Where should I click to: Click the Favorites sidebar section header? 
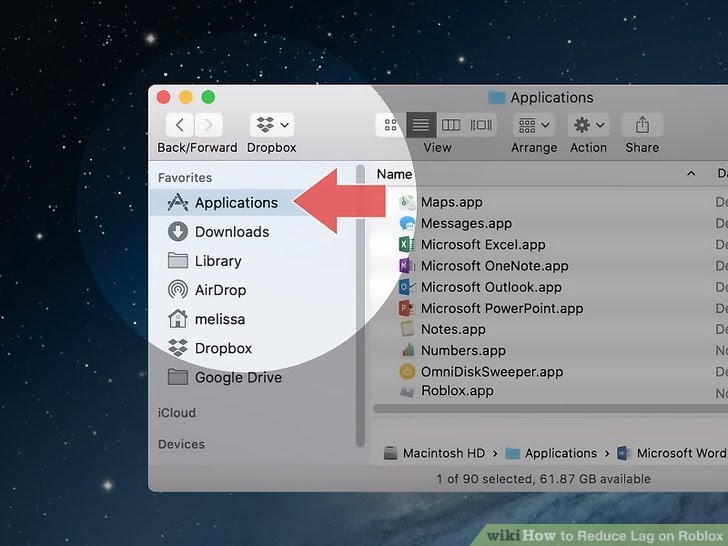pyautogui.click(x=185, y=178)
